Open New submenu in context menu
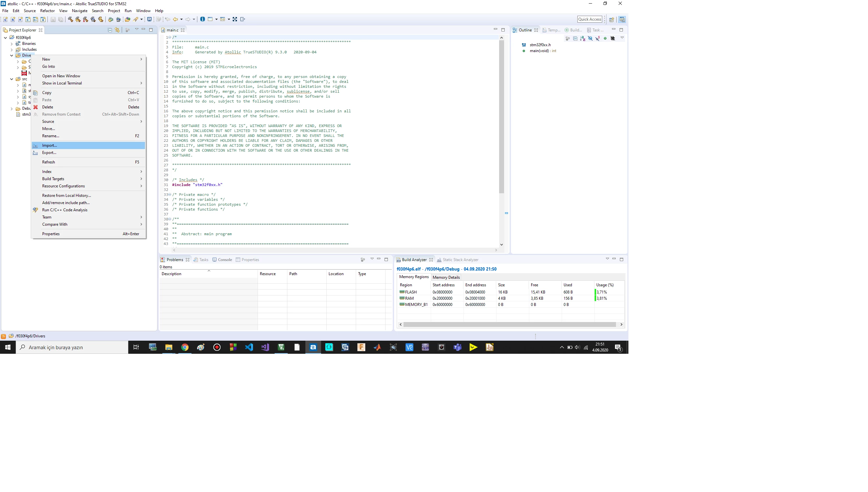The height and width of the screenshot is (492, 868). tap(88, 60)
